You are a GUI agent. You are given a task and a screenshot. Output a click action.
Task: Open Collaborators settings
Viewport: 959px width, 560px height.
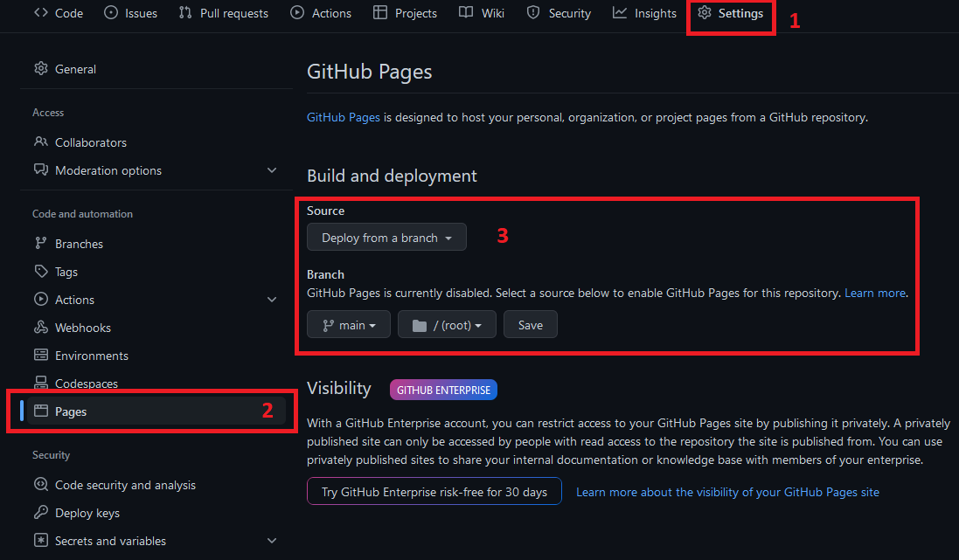tap(156, 142)
